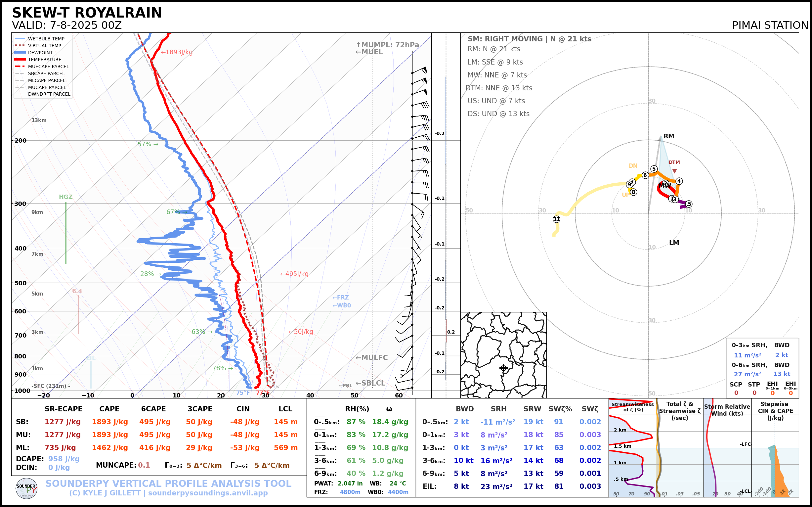The height and width of the screenshot is (507, 812).
Task: Click the station crosshair on the inset map
Action: [503, 368]
